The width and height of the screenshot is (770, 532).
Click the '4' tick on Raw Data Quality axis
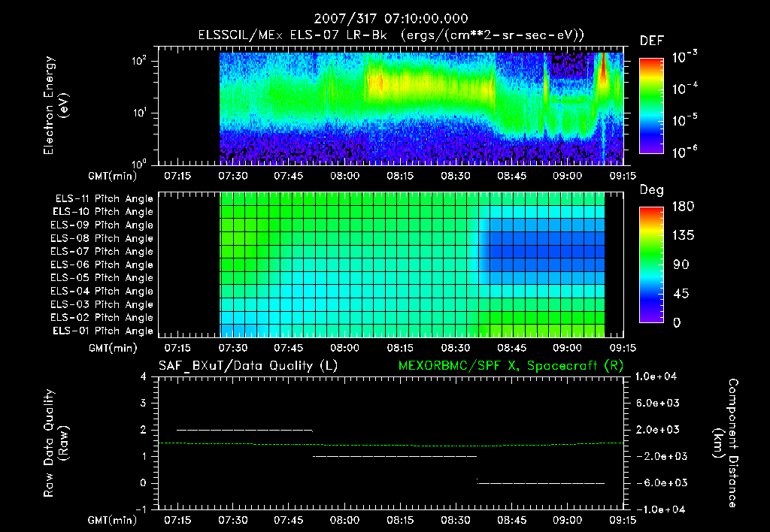tap(143, 377)
